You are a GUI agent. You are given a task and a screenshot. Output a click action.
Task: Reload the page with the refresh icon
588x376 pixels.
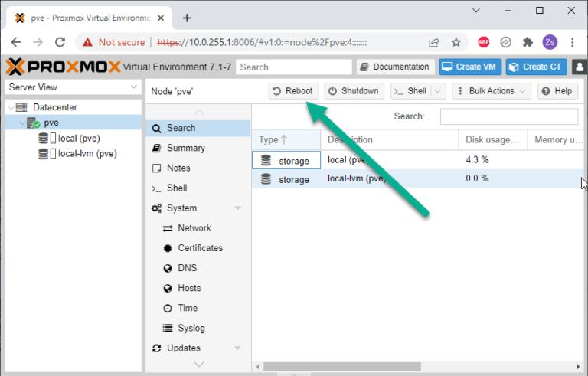click(60, 42)
